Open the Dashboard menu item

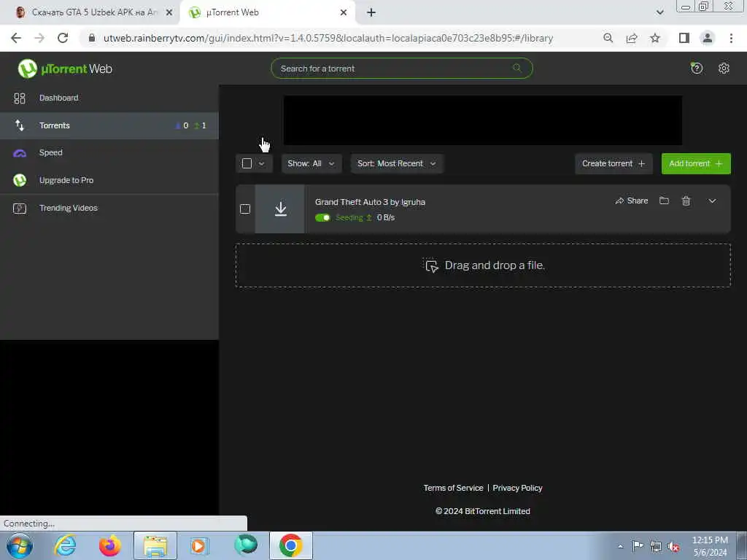tap(109, 98)
